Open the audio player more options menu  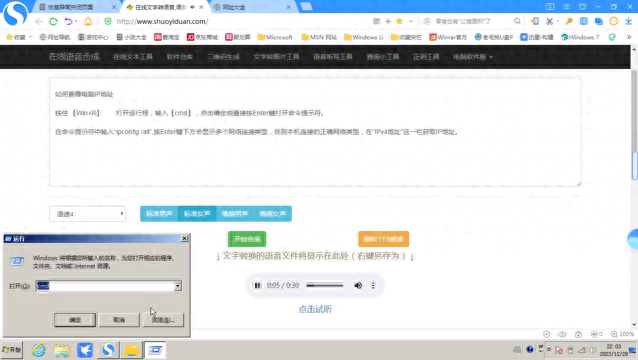tap(373, 286)
